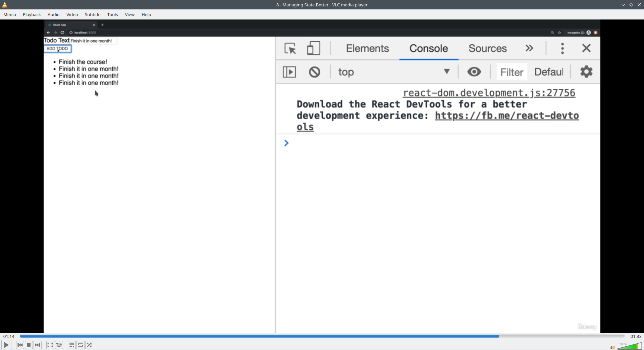Adjust the VLC volume slider

(x=630, y=346)
